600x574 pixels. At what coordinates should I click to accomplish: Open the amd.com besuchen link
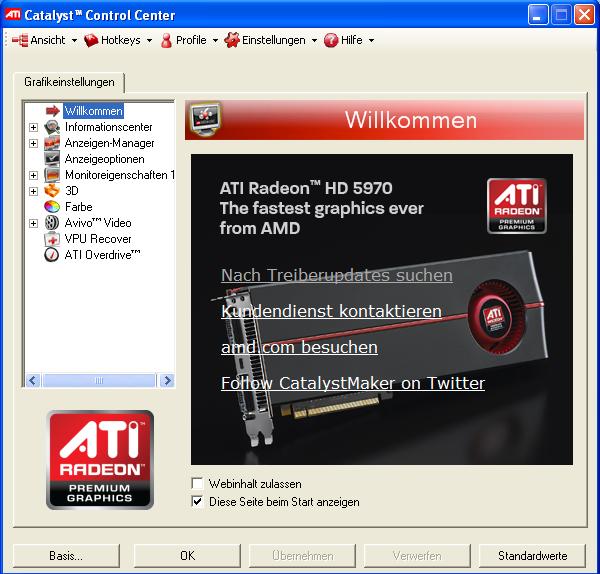tap(299, 347)
